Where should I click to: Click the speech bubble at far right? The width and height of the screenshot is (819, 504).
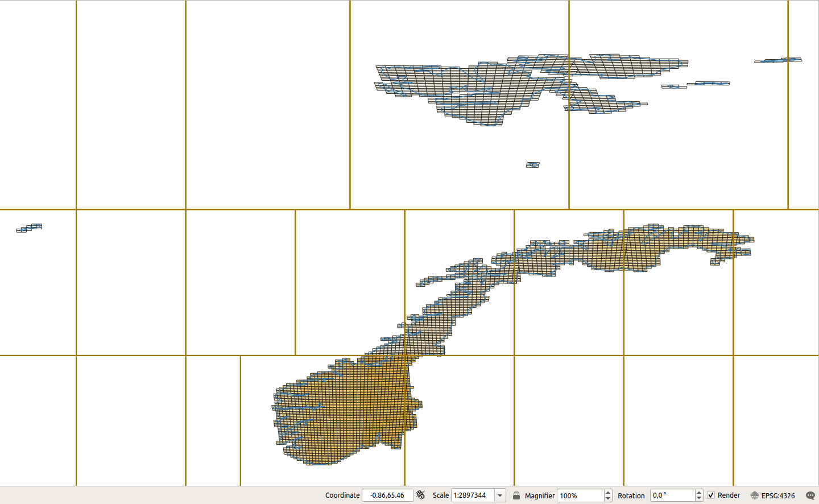[812, 495]
